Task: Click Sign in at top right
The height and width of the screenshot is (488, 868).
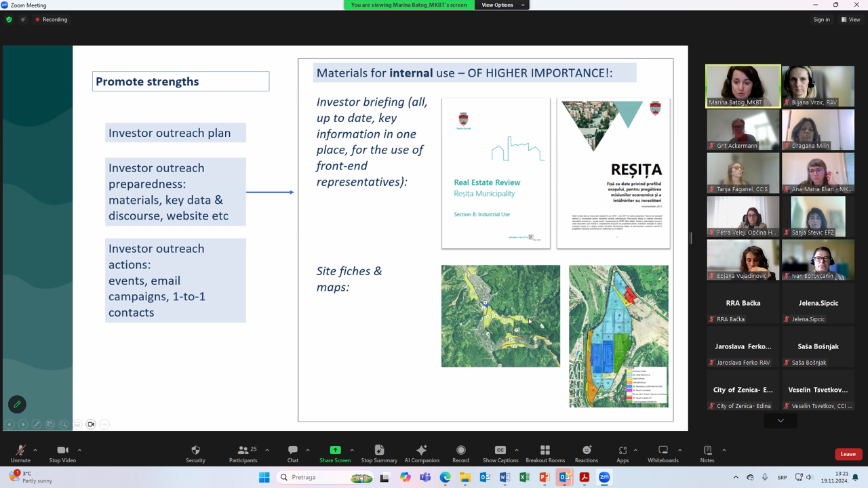Action: click(x=821, y=20)
